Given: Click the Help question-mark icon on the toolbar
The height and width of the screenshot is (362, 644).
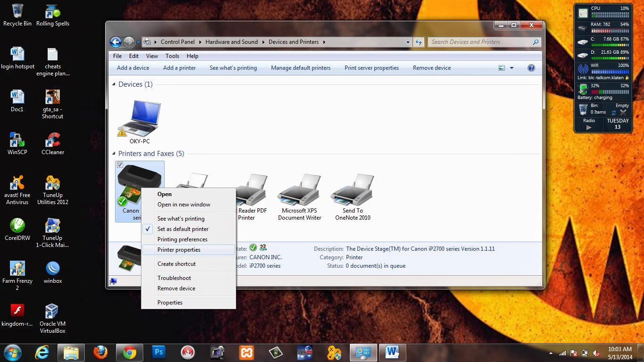Looking at the screenshot, I should [x=531, y=67].
